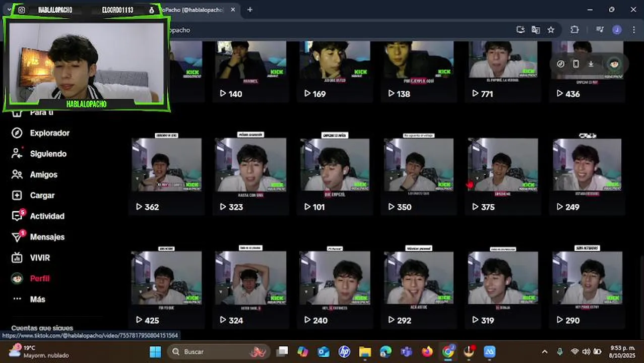Open the Chrome three-dot menu
644x363 pixels.
[x=634, y=30]
